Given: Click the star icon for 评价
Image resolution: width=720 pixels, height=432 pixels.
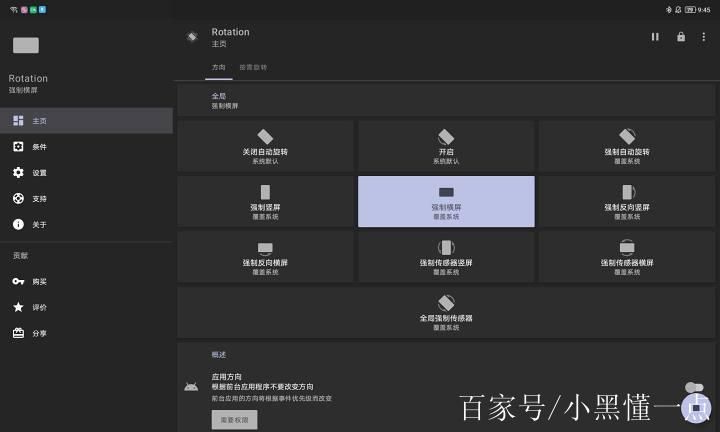Looking at the screenshot, I should pyautogui.click(x=18, y=307).
